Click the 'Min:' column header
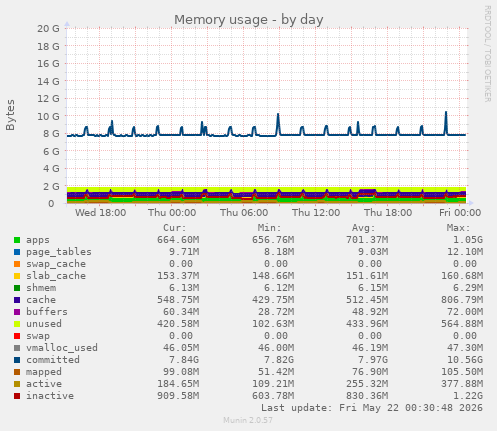The image size is (497, 431). click(x=269, y=228)
